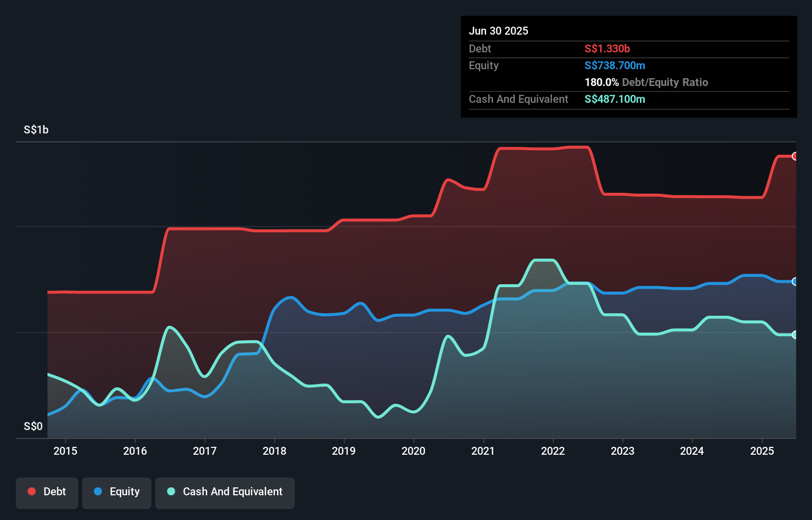The image size is (812, 520).
Task: Toggle the Equity series legend button
Action: pyautogui.click(x=117, y=493)
